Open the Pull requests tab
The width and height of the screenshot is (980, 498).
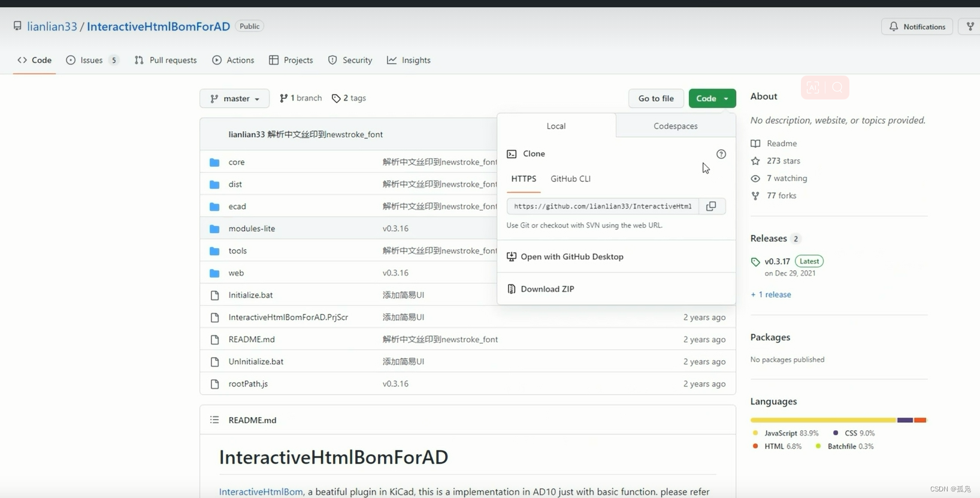(166, 60)
